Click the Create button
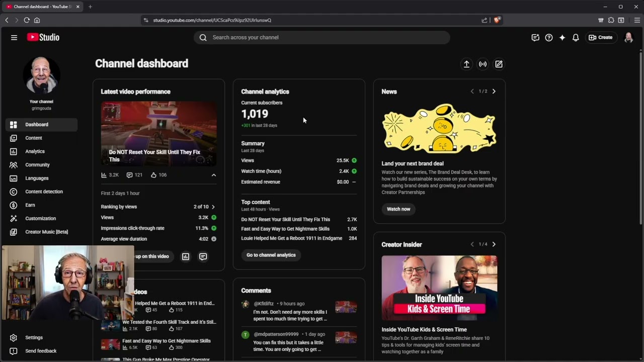Image resolution: width=644 pixels, height=362 pixels. pos(601,37)
